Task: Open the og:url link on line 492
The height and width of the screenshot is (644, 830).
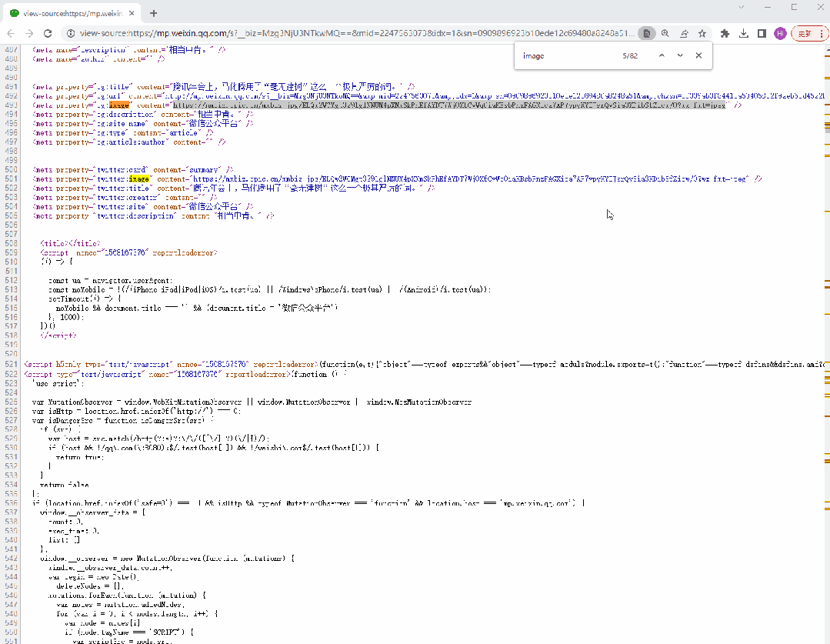Action: [x=495, y=96]
